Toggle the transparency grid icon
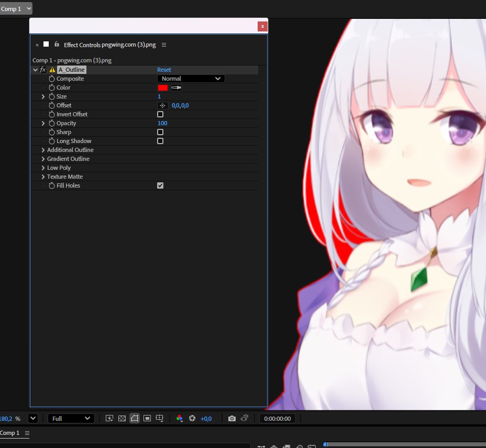The width and height of the screenshot is (486, 448). click(x=122, y=418)
